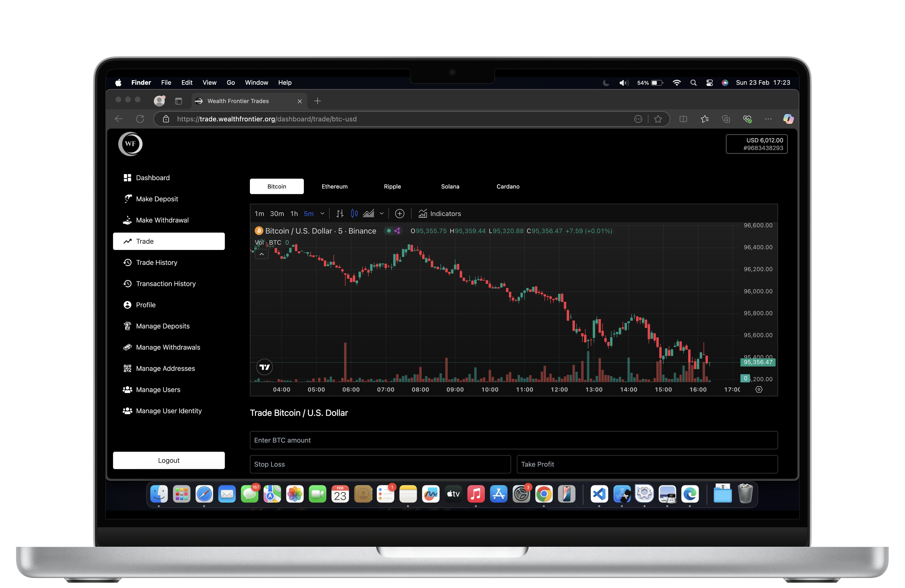This screenshot has height=588, width=905.
Task: Click the USD balance account box
Action: (756, 144)
